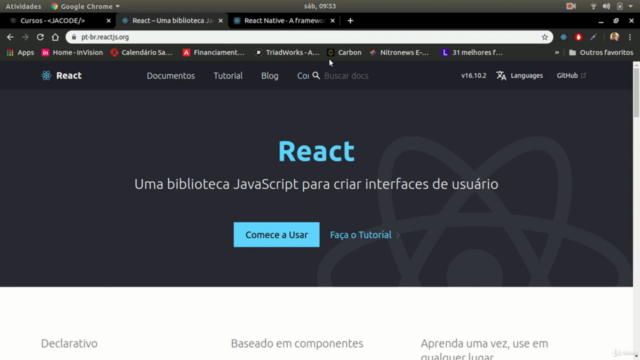Click the page vertical scrollbar thumb
Image resolution: width=640 pixels, height=360 pixels.
tap(636, 93)
